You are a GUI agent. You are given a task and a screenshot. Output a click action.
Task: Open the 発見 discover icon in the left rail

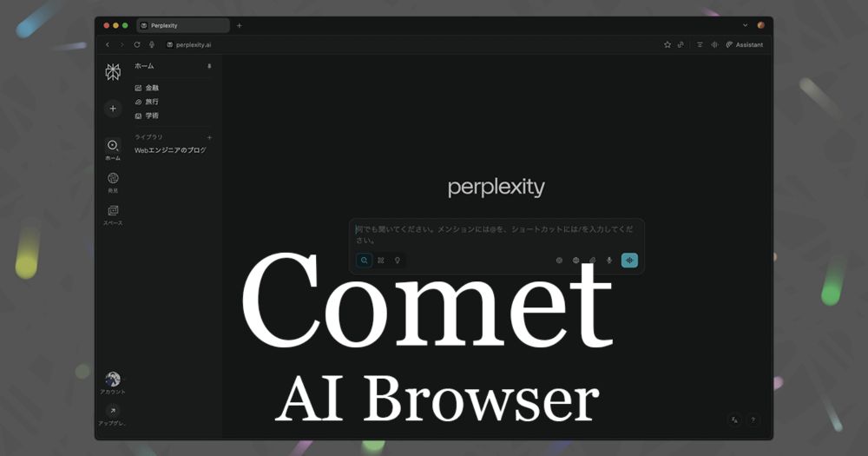(x=113, y=178)
